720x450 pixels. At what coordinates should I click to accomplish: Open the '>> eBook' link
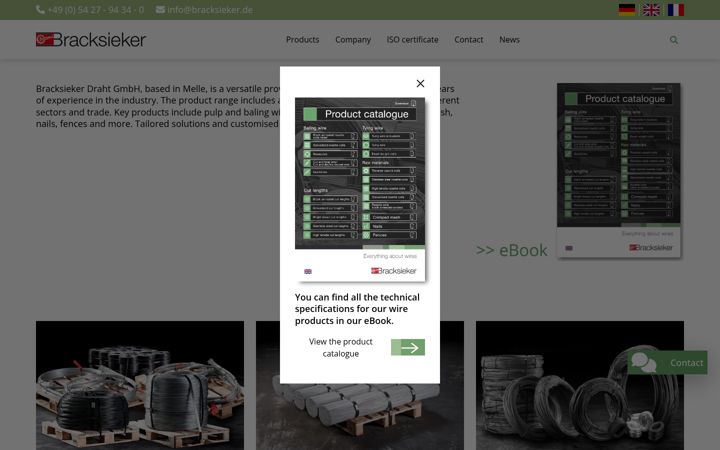click(512, 250)
